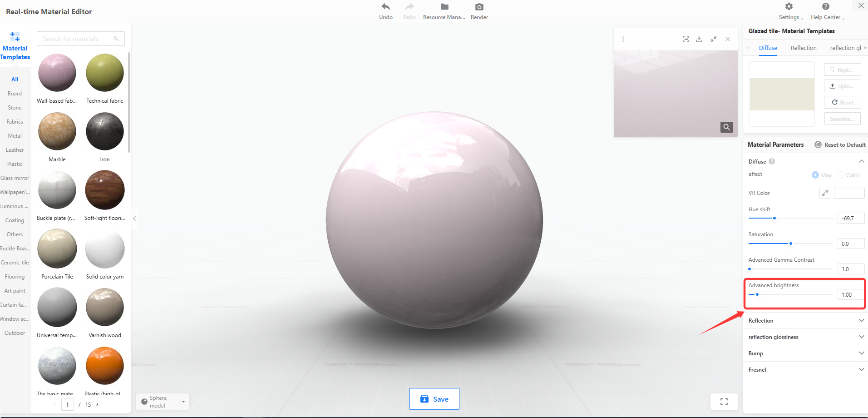The height and width of the screenshot is (418, 868).
Task: Expand the Reflection parameters section
Action: (x=805, y=321)
